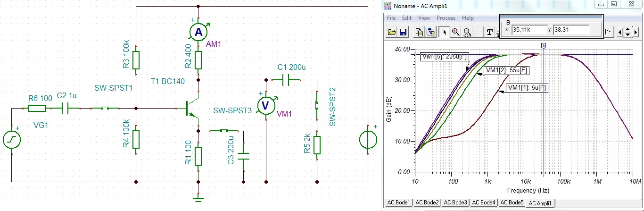Select capacitor C2 1u symbol

(65, 109)
